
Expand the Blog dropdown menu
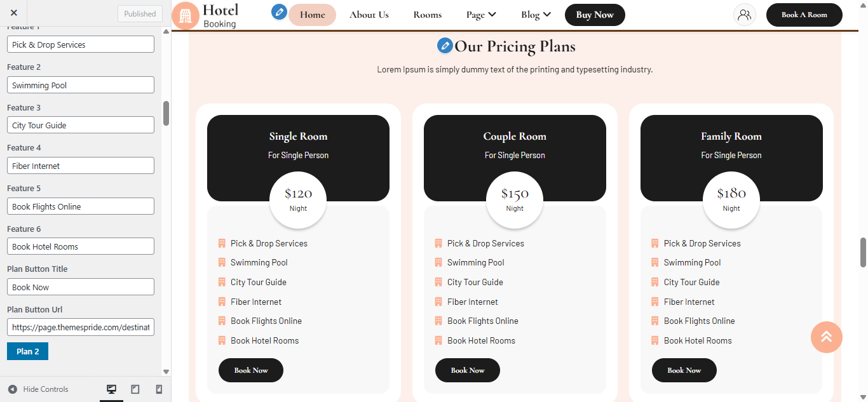coord(536,15)
